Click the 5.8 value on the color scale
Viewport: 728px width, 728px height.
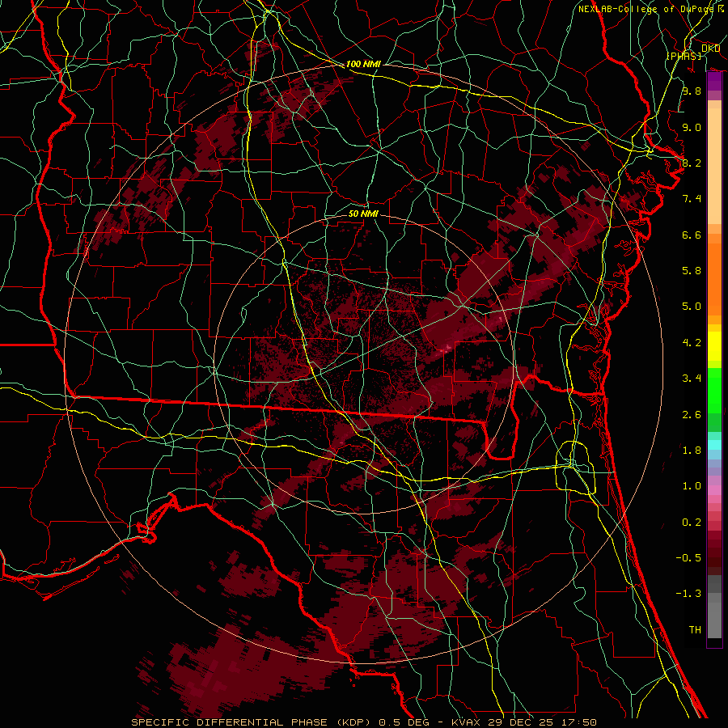pyautogui.click(x=692, y=271)
